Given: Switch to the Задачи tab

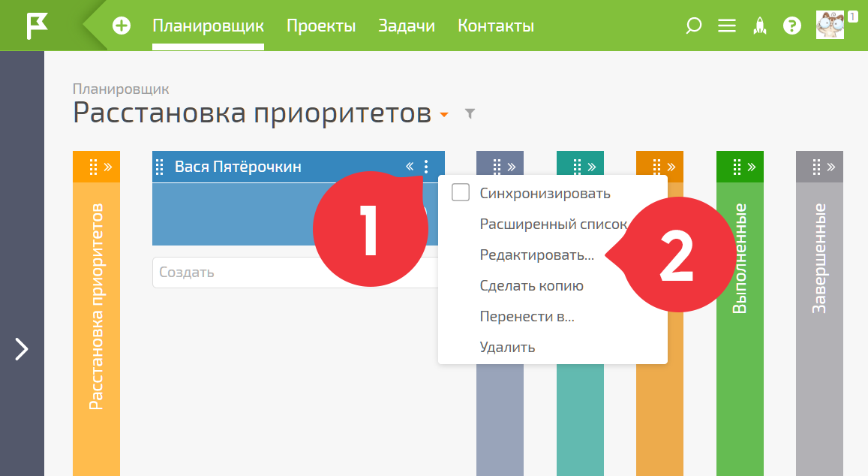Looking at the screenshot, I should point(407,26).
